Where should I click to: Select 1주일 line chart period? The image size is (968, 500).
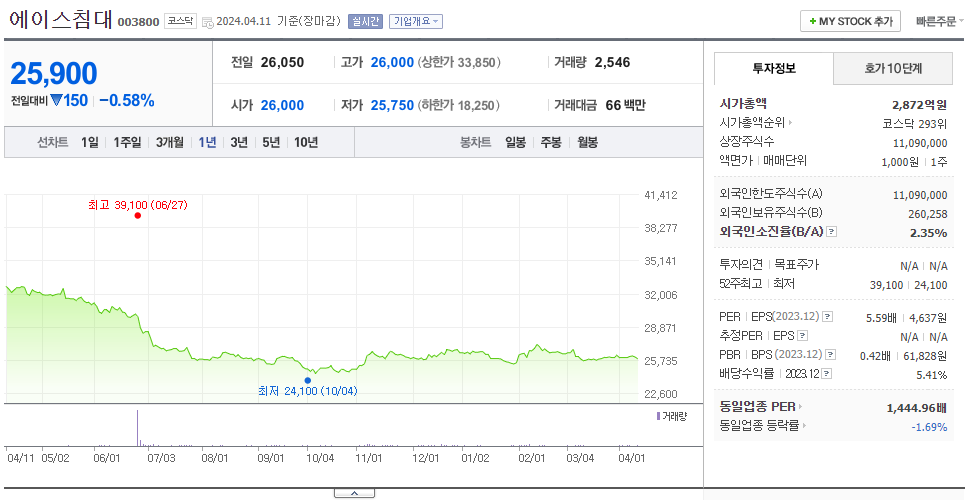(127, 143)
